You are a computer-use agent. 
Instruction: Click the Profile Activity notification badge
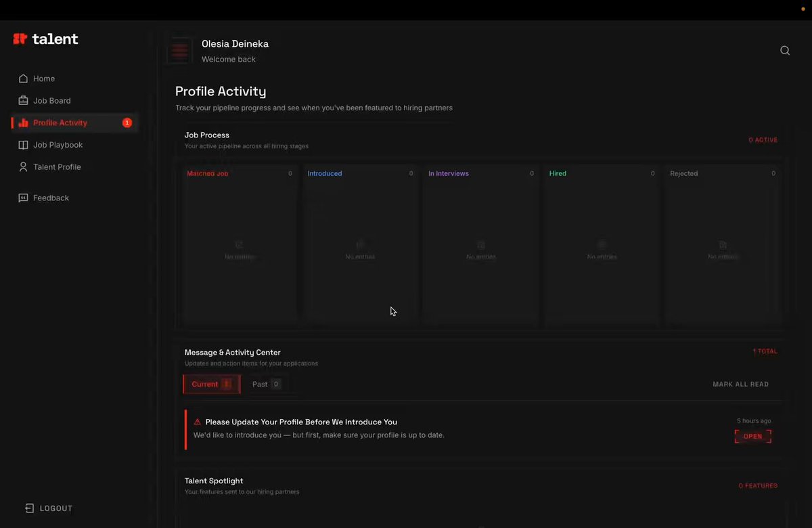click(x=127, y=123)
